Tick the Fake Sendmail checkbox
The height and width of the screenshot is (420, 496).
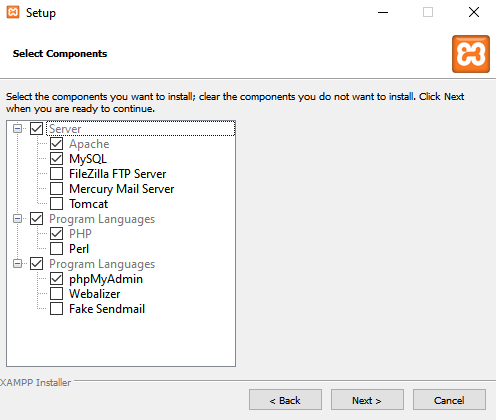click(56, 309)
